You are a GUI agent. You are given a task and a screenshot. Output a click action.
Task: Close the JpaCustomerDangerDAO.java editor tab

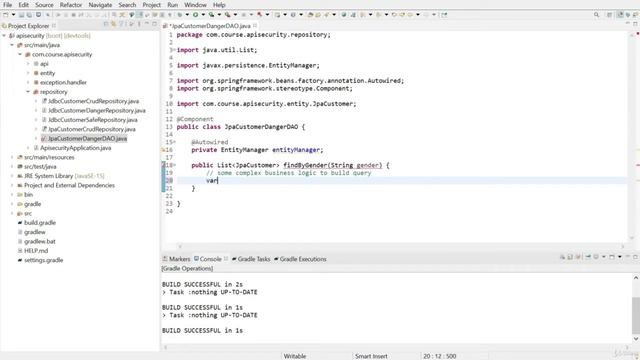click(x=255, y=26)
